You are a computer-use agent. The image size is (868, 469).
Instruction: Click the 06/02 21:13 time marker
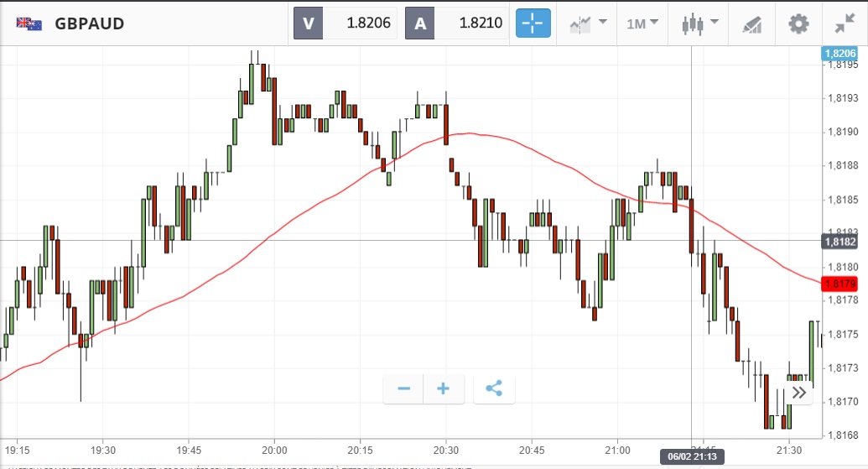pyautogui.click(x=692, y=457)
